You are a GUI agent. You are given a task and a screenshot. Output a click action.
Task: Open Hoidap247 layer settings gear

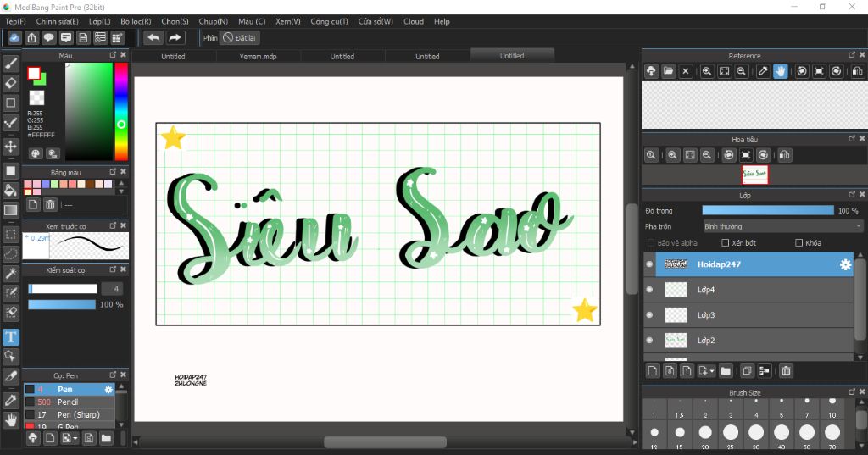click(845, 264)
